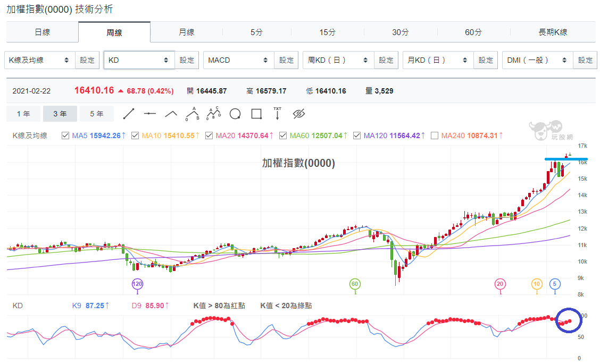
Task: Open the DMI (一般) dropdown
Action: tap(538, 60)
